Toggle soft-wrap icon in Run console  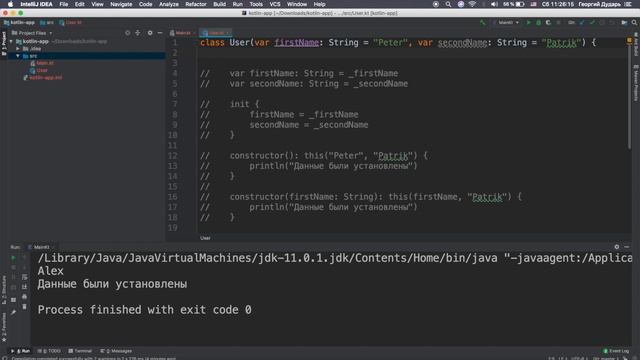coord(24,277)
